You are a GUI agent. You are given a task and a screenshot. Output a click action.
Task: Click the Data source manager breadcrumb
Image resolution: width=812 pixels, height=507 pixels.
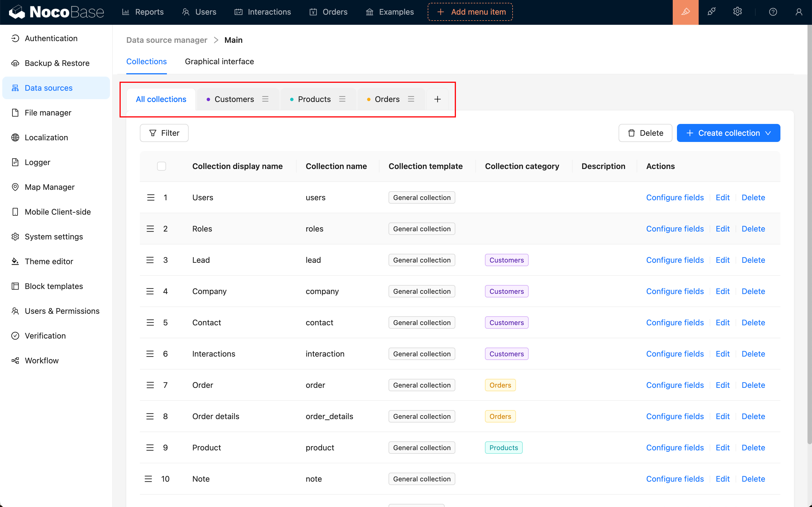pos(166,40)
